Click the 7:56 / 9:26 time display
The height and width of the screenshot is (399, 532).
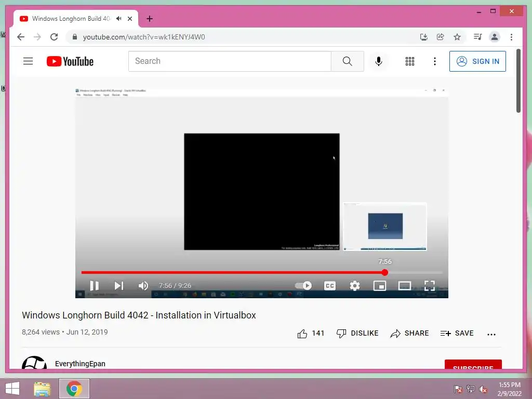(x=175, y=286)
